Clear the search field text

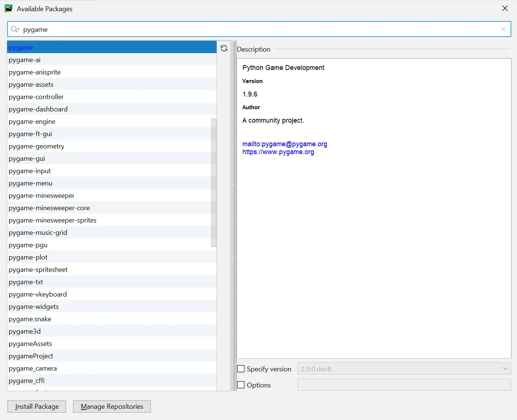pos(504,29)
